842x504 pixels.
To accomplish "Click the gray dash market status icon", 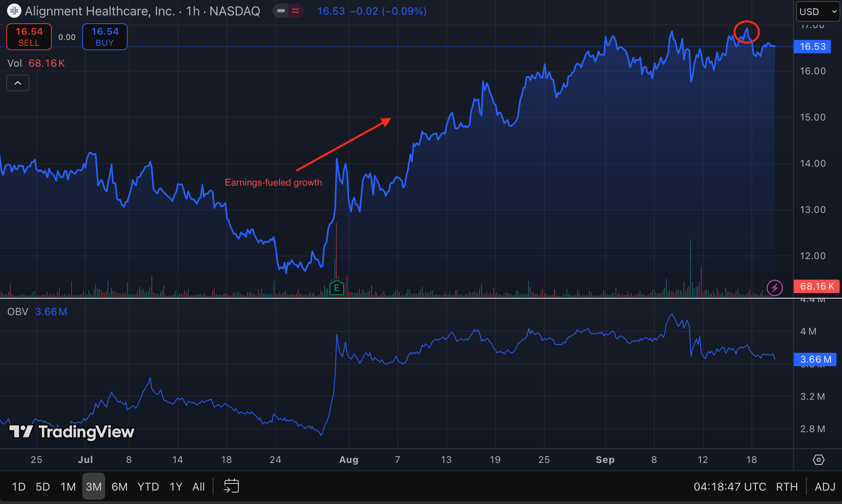I will tap(281, 11).
